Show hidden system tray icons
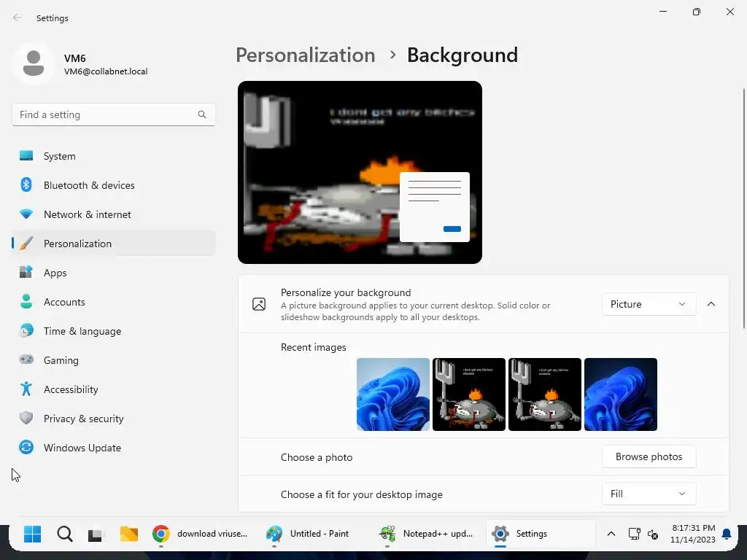747x560 pixels. pos(611,534)
